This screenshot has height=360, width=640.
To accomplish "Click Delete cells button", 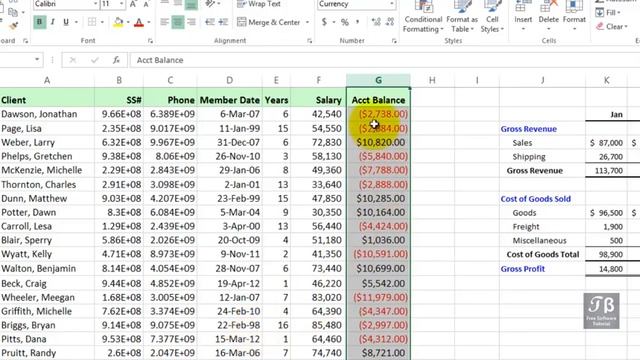I will [x=549, y=17].
